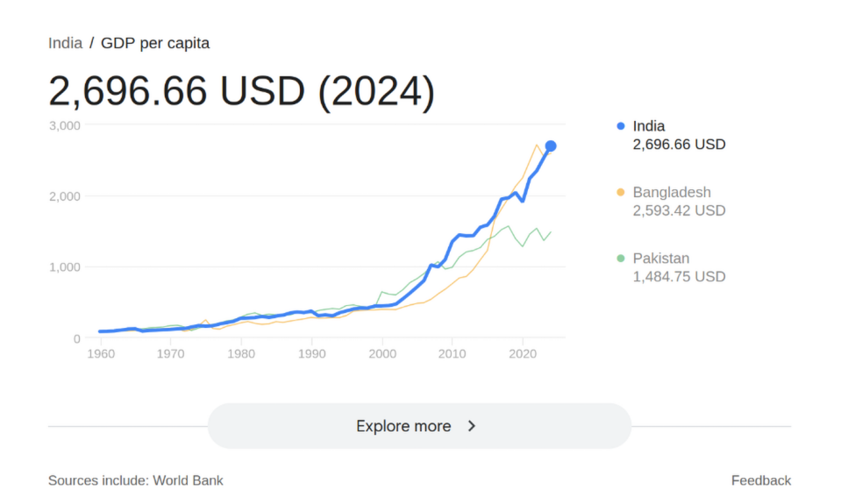Click the 2020 x-axis year label
Screen dimensions: 841x504
click(x=522, y=354)
